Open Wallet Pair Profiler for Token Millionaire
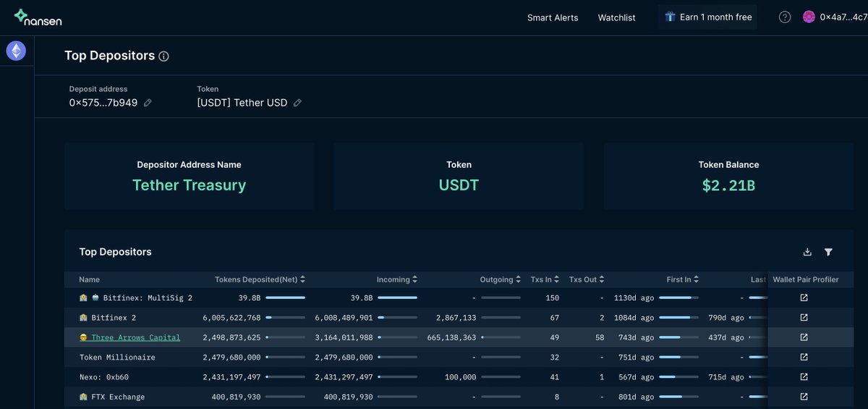The height and width of the screenshot is (409, 868). [x=804, y=357]
